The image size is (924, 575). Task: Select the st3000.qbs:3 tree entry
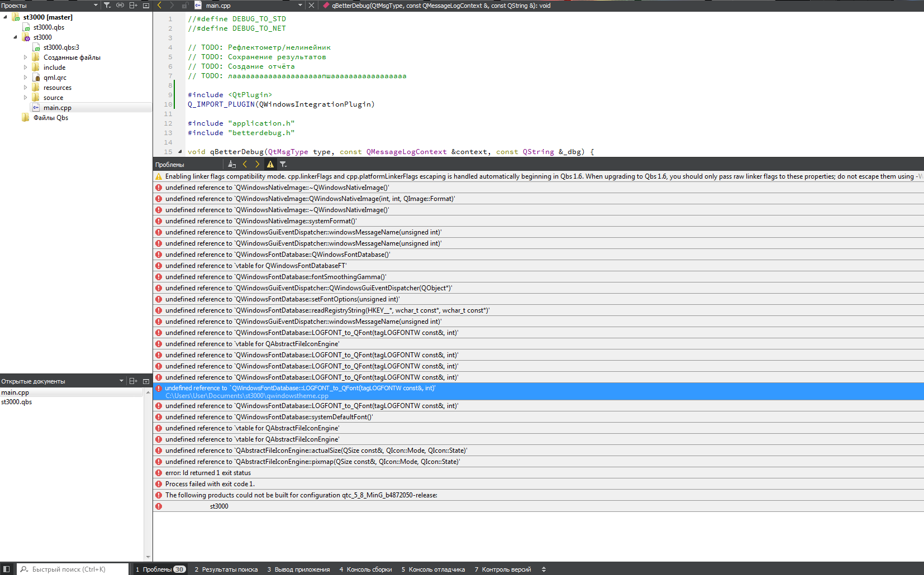(x=61, y=47)
